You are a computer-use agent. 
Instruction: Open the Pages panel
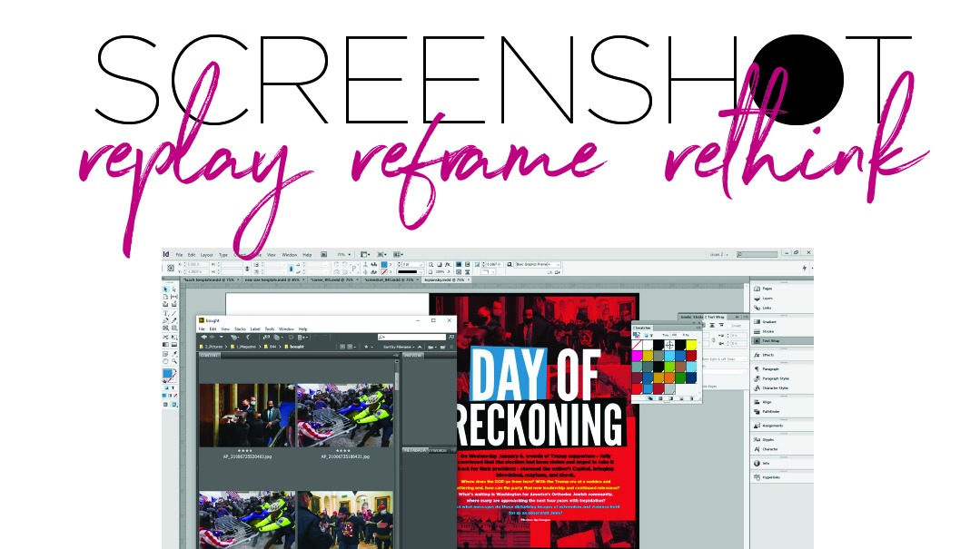coord(766,288)
